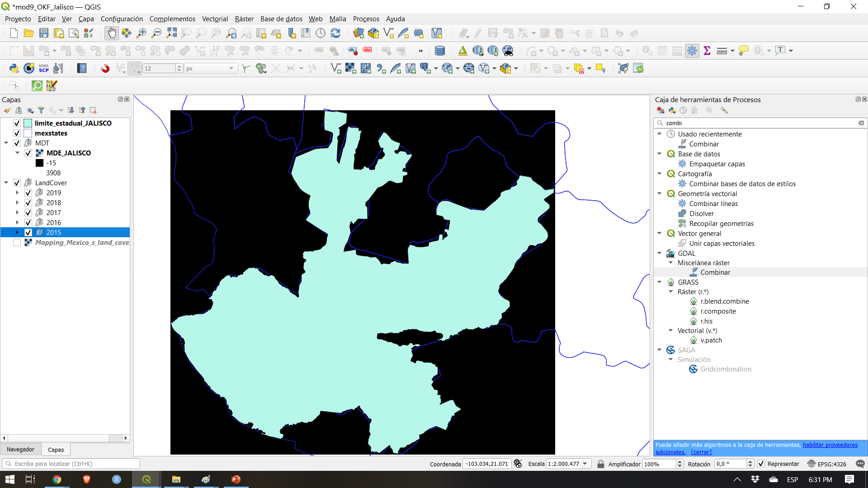Uncheck the MDT group checkbox
The height and width of the screenshot is (488, 868).
[x=17, y=143]
